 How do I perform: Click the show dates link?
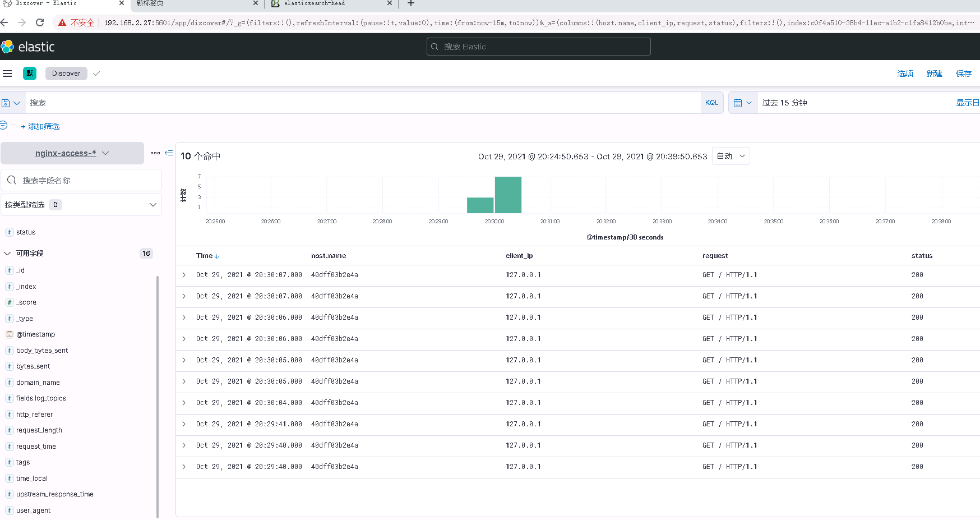tap(968, 103)
